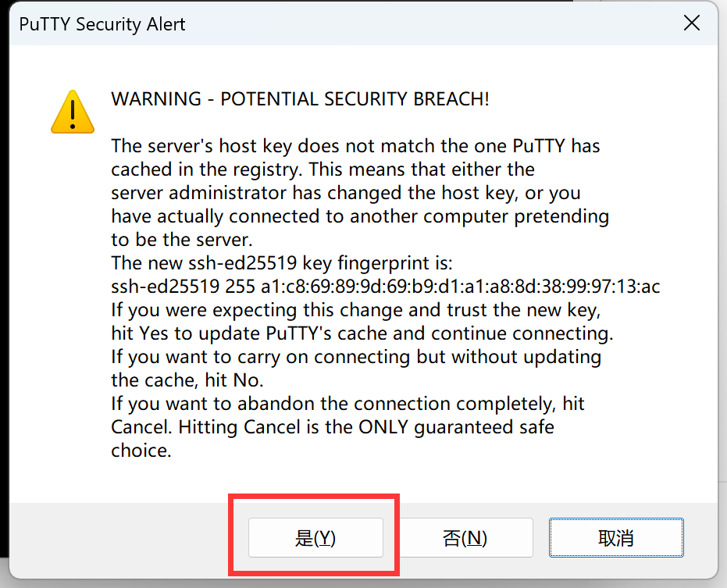The image size is (727, 588).
Task: Click the "cached in the registry" text line
Action: tap(323, 169)
